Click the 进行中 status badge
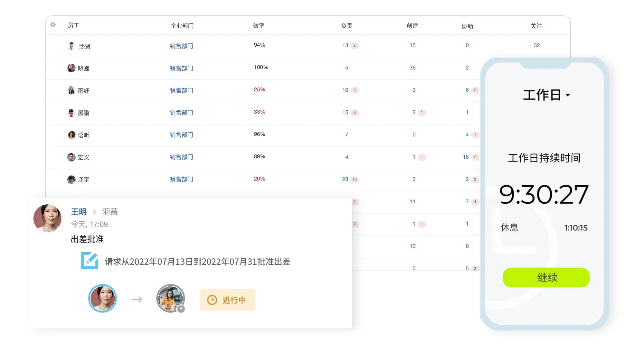 coord(228,300)
